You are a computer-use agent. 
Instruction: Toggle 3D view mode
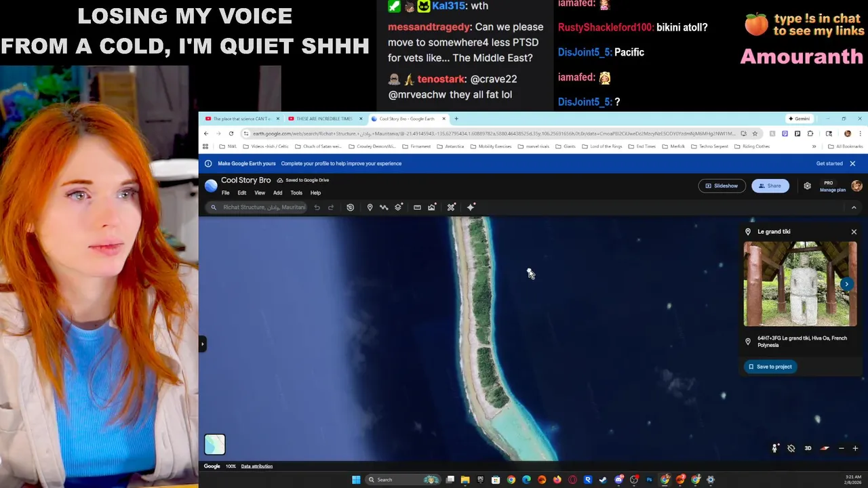click(808, 448)
